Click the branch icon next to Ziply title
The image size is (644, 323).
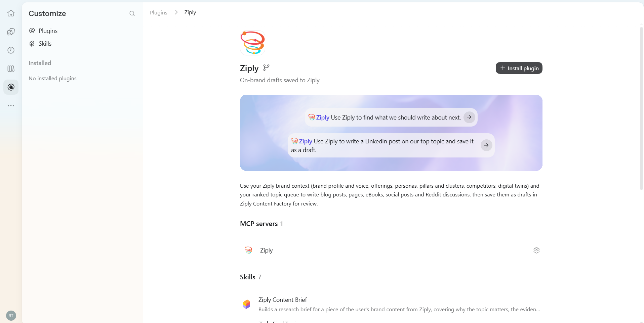pos(266,67)
